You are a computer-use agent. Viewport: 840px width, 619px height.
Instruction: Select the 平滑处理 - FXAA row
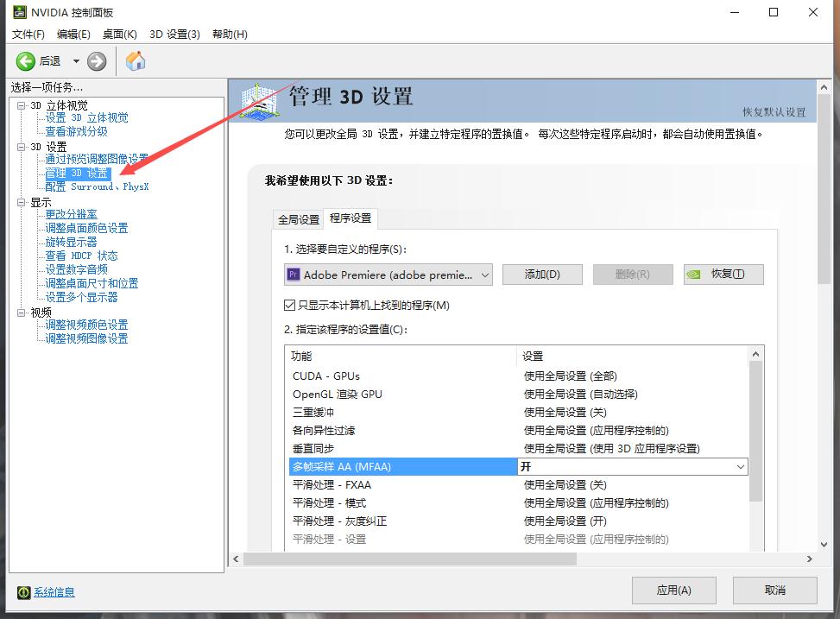(518, 485)
